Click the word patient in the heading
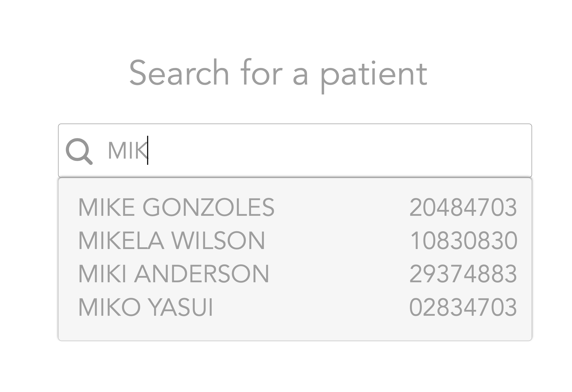572x392 pixels. (x=373, y=74)
